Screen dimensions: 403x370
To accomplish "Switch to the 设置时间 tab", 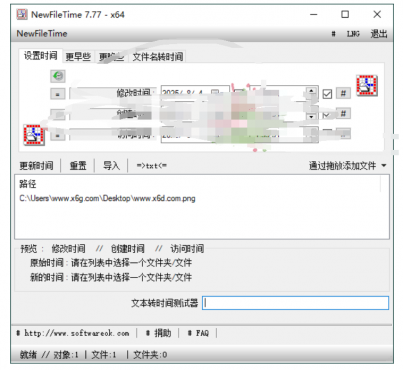I will (x=40, y=56).
